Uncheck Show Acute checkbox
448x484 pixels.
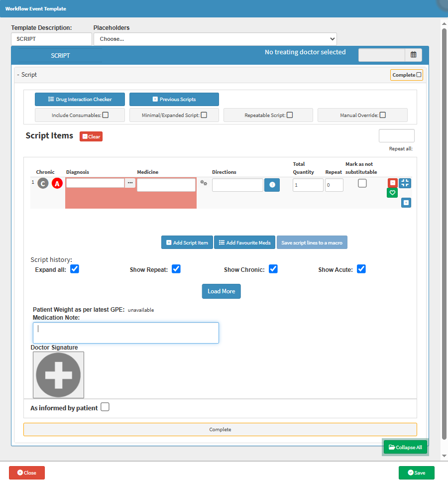361,269
